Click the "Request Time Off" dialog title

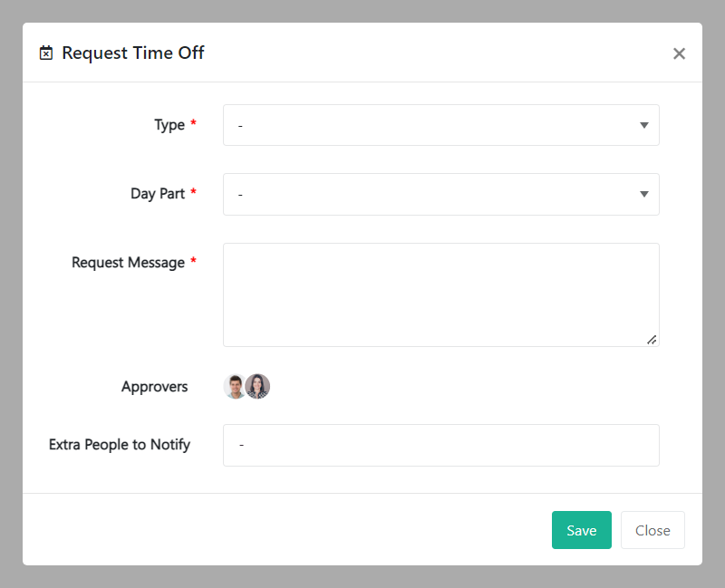pyautogui.click(x=133, y=53)
